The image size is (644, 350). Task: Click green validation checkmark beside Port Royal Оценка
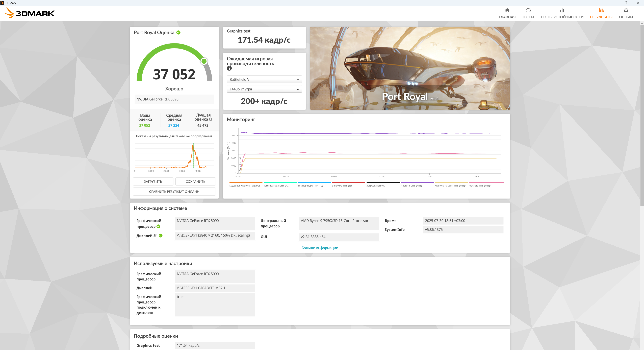[x=178, y=33]
